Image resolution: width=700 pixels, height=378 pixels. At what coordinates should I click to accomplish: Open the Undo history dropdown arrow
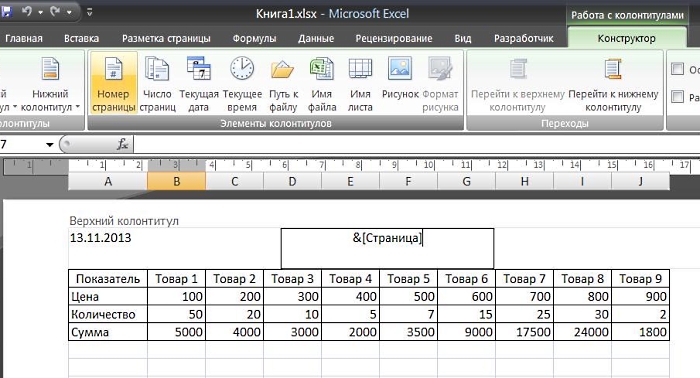pyautogui.click(x=41, y=12)
